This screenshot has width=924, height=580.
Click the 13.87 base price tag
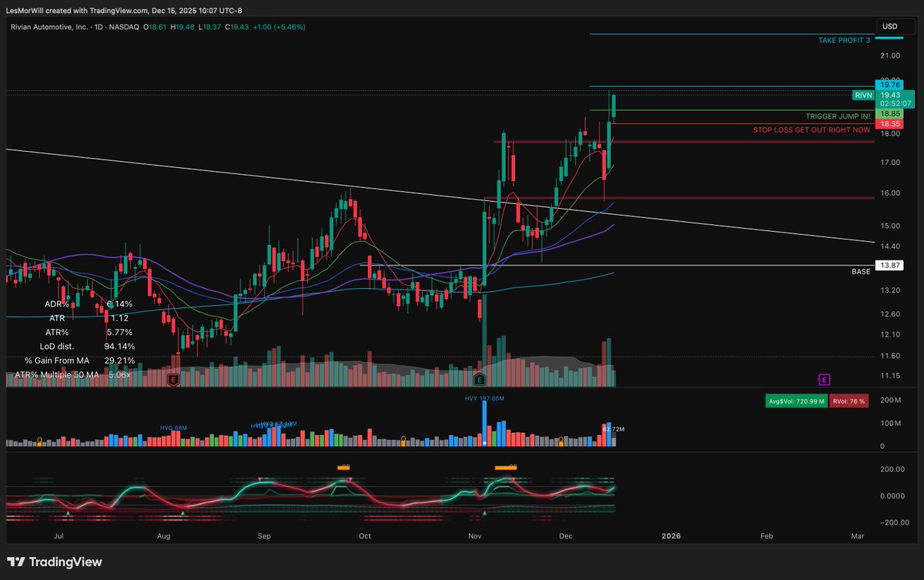tap(891, 265)
